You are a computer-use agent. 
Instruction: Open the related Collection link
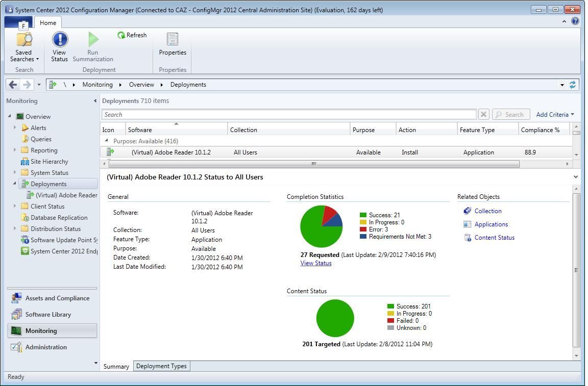(x=487, y=211)
